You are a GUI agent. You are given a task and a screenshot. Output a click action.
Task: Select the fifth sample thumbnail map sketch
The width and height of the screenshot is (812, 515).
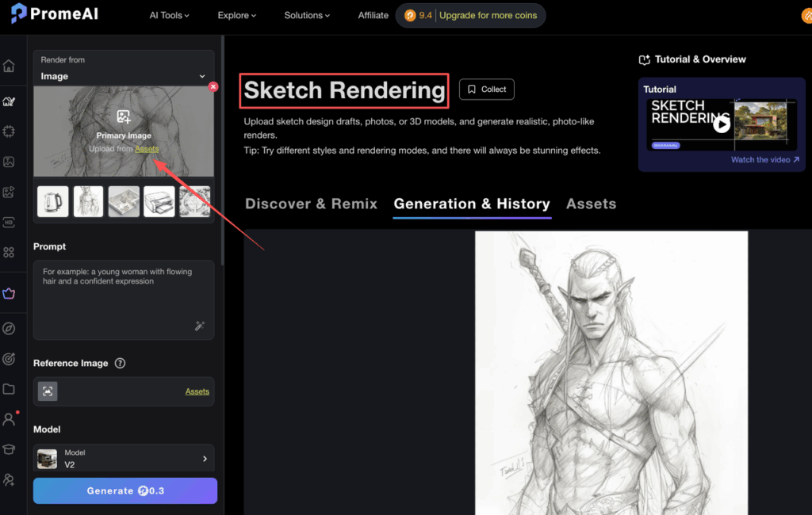click(195, 201)
